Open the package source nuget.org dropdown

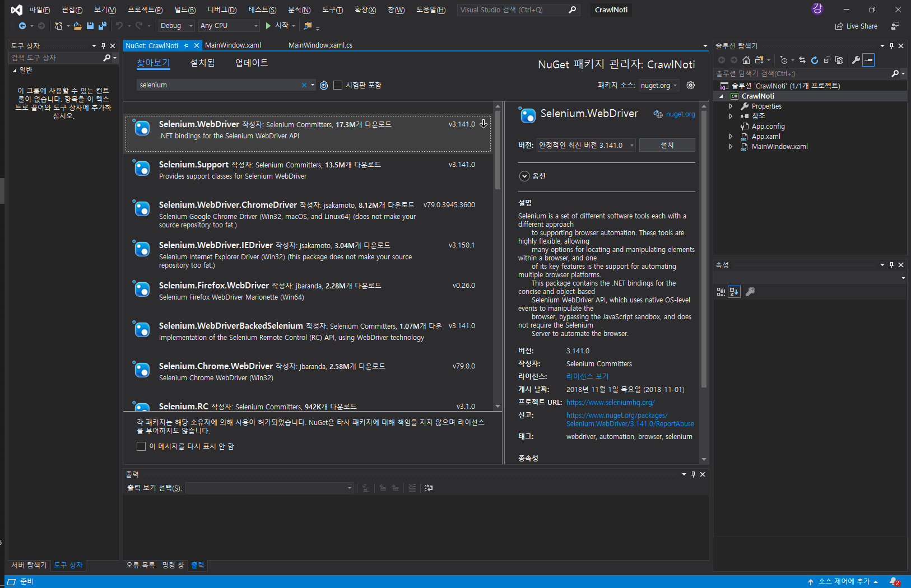pyautogui.click(x=659, y=85)
